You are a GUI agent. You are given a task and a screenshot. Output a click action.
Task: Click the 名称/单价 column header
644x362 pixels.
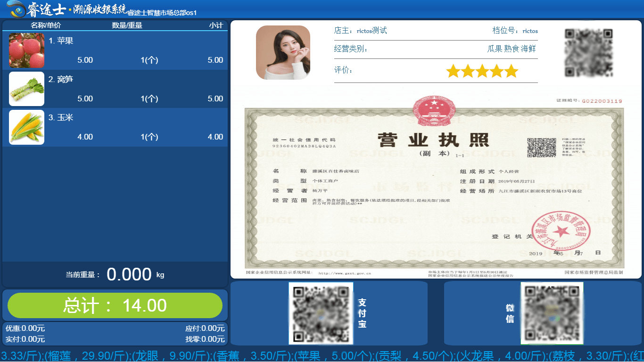[x=46, y=25]
